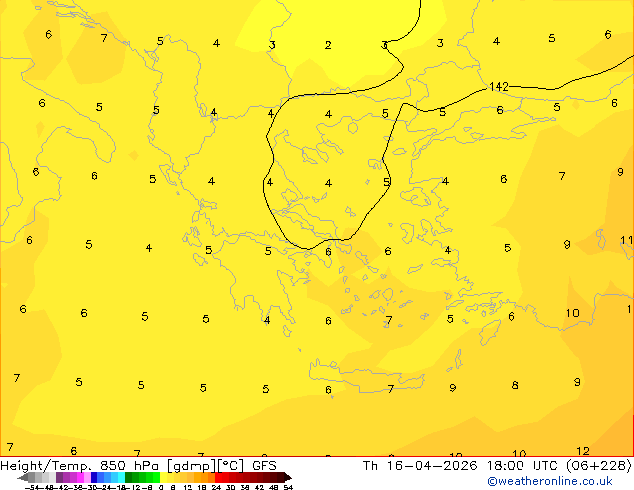Click the temperature value 2 on map

328,45
